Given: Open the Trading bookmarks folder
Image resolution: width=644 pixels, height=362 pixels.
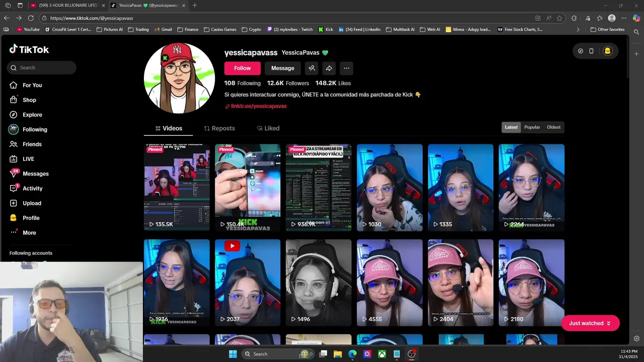Looking at the screenshot, I should (x=138, y=29).
